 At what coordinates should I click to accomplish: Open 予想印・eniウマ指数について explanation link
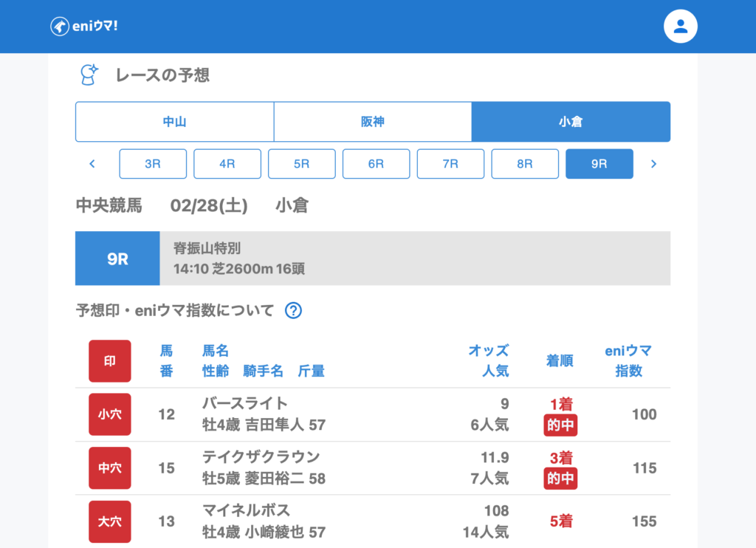click(175, 311)
